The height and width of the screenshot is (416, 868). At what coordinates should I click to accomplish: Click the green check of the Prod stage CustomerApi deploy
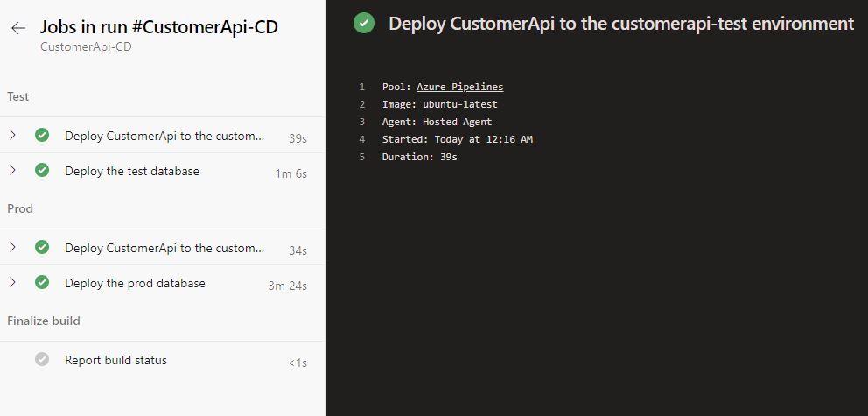[42, 248]
